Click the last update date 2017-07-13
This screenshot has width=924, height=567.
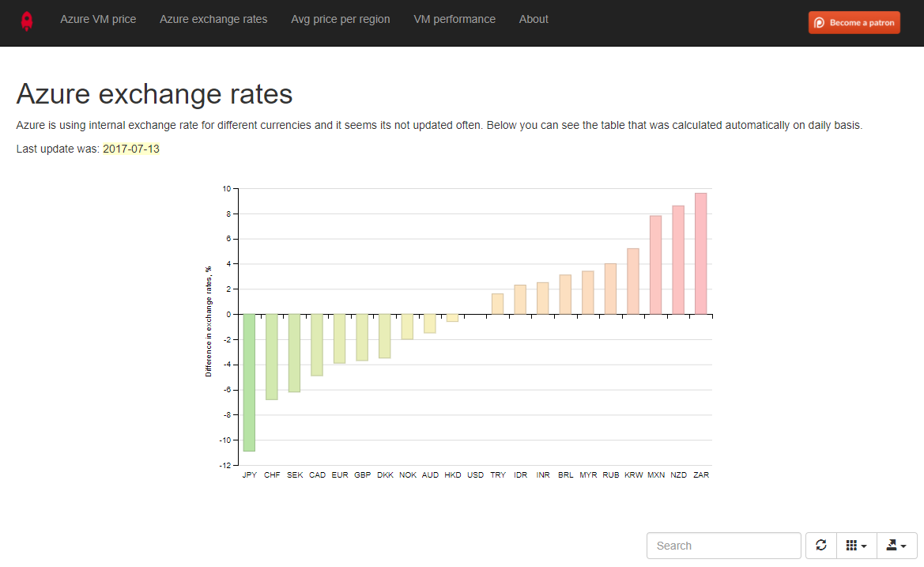point(131,149)
